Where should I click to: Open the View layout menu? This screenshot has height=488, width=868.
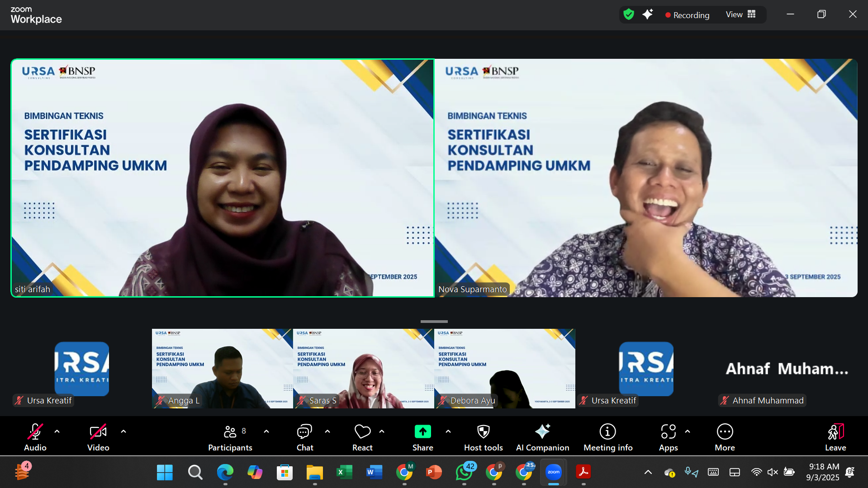[740, 14]
